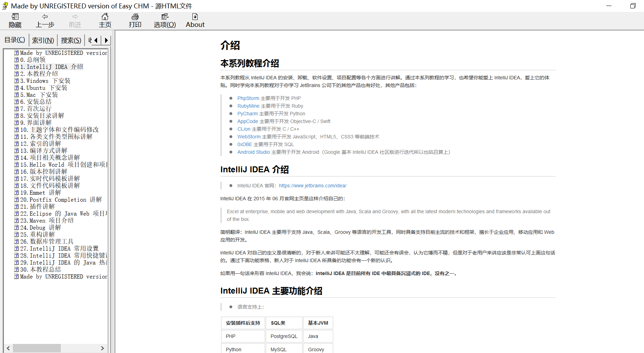Screen dimensions: 644x353
Task: Switch to the 搜索(S) search tab
Action: tap(71, 41)
